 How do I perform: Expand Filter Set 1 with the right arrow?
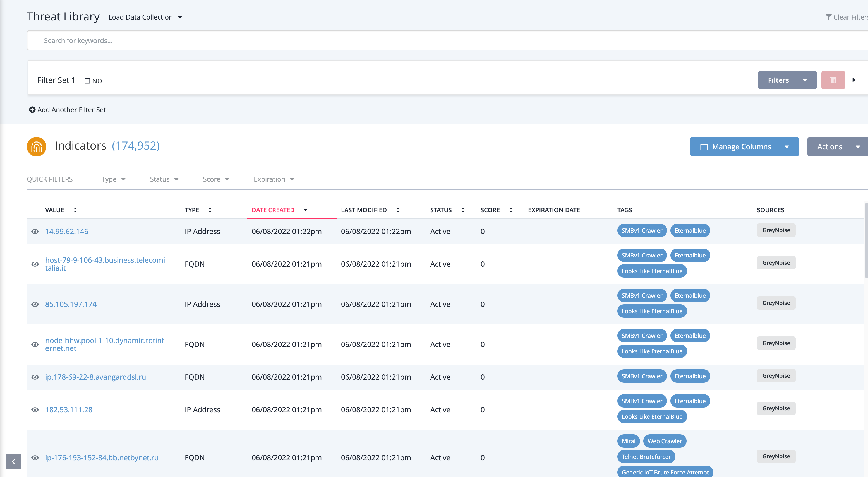tap(854, 80)
